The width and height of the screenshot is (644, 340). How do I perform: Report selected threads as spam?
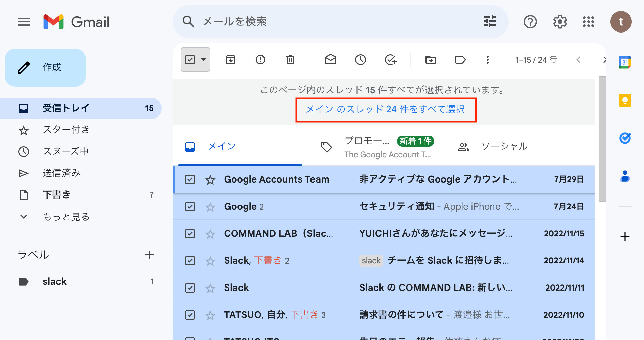[260, 60]
